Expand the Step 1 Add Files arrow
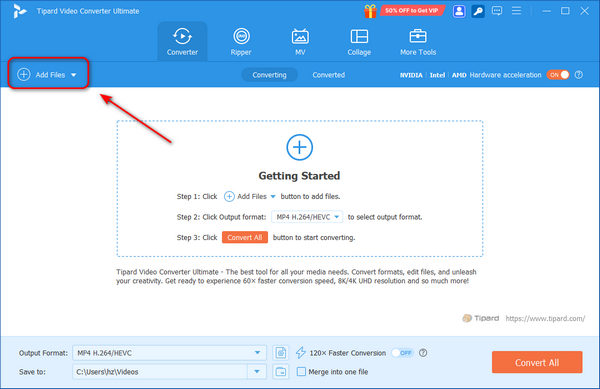Screen dimensions: 600x389 tap(273, 197)
